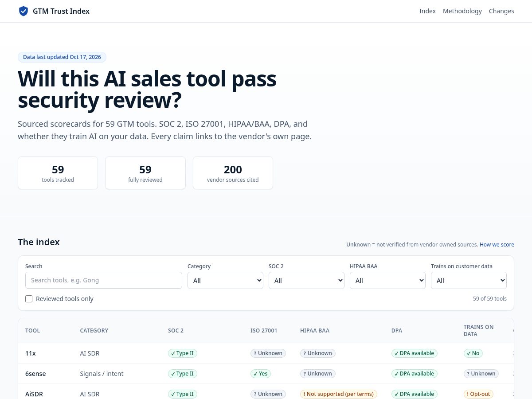
Task: Focus the Search tools input field
Action: [x=104, y=280]
